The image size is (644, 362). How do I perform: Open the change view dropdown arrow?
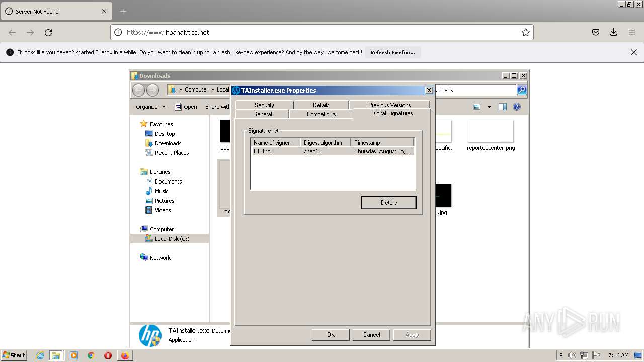[x=489, y=107]
